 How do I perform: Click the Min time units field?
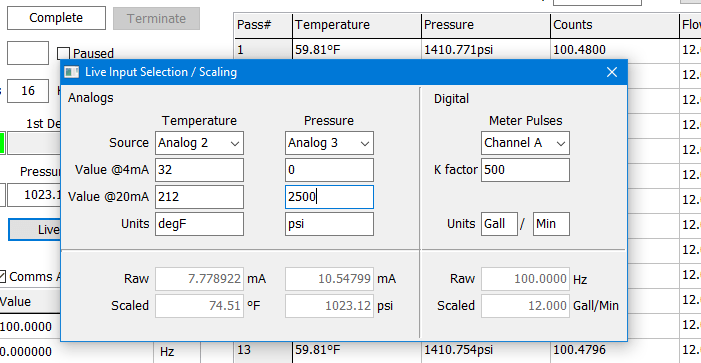click(551, 224)
